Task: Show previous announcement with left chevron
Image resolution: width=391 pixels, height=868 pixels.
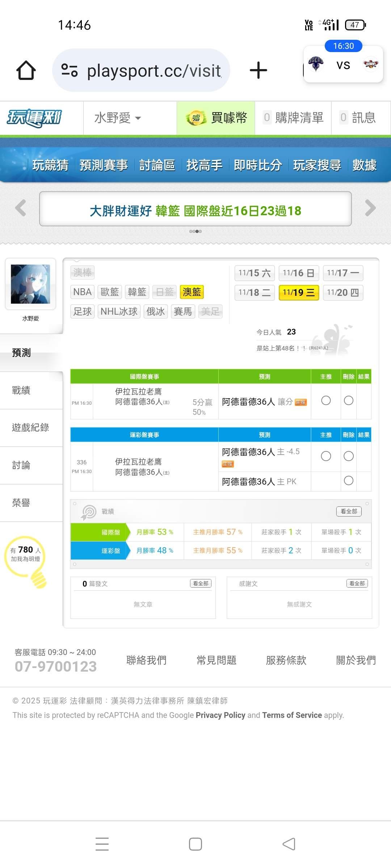Action: (x=21, y=208)
